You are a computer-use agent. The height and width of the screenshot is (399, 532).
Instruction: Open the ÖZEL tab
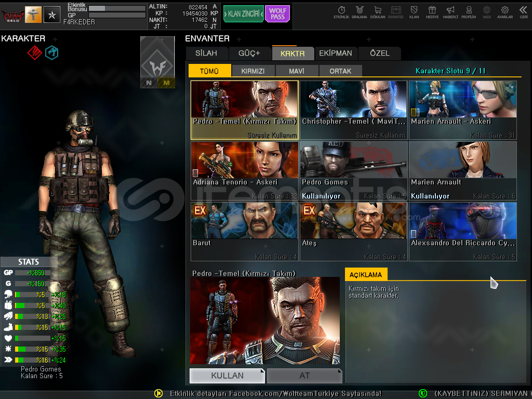click(380, 54)
